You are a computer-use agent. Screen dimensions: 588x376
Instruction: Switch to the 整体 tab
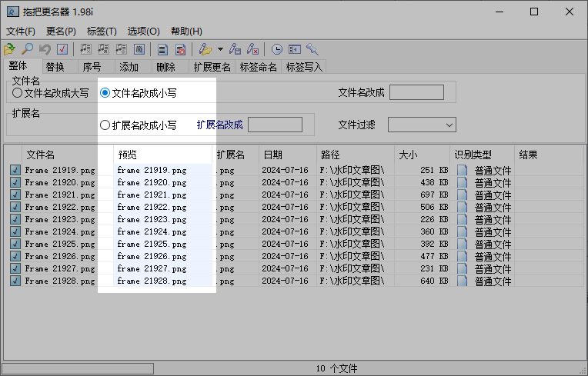tap(23, 66)
